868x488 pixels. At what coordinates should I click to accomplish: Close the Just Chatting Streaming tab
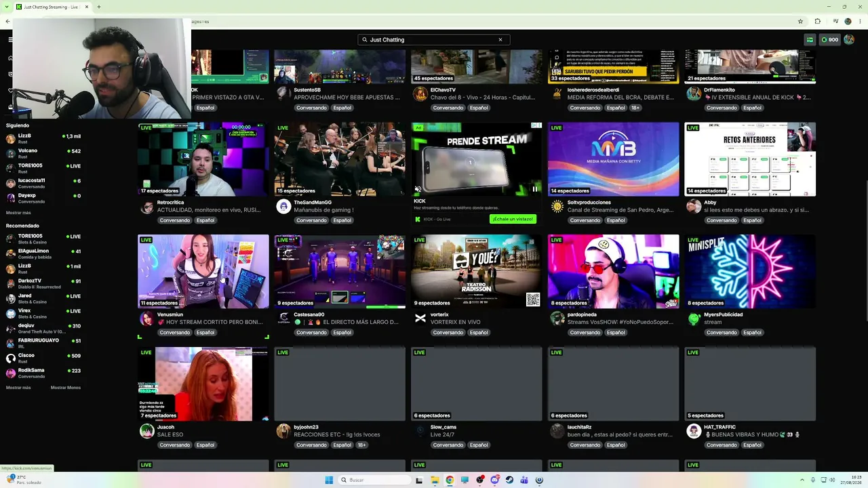pyautogui.click(x=87, y=7)
